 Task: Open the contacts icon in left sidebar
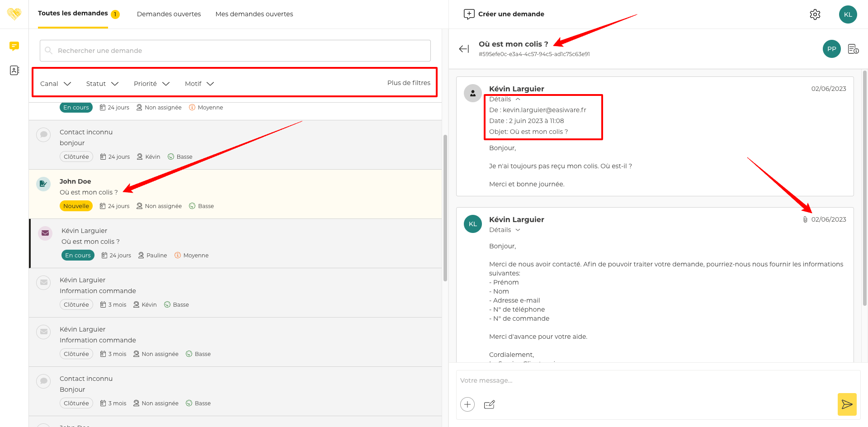(x=14, y=71)
